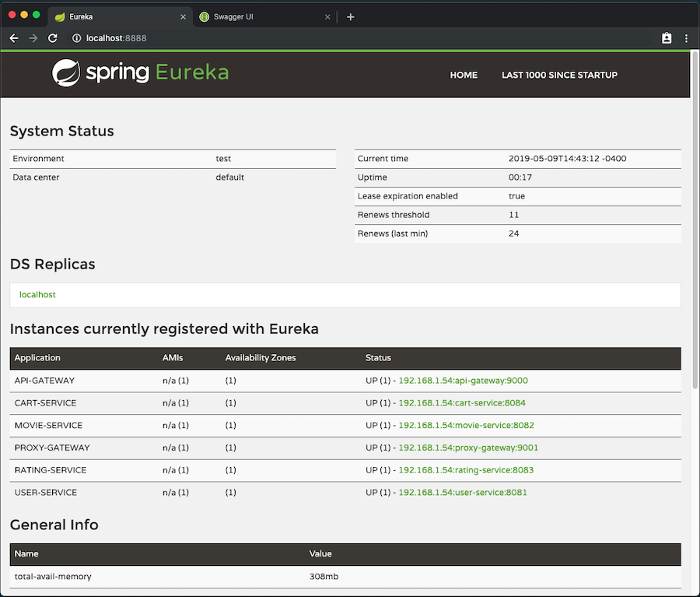Click the macOS green fullscreen button
The height and width of the screenshot is (597, 700).
pos(36,15)
